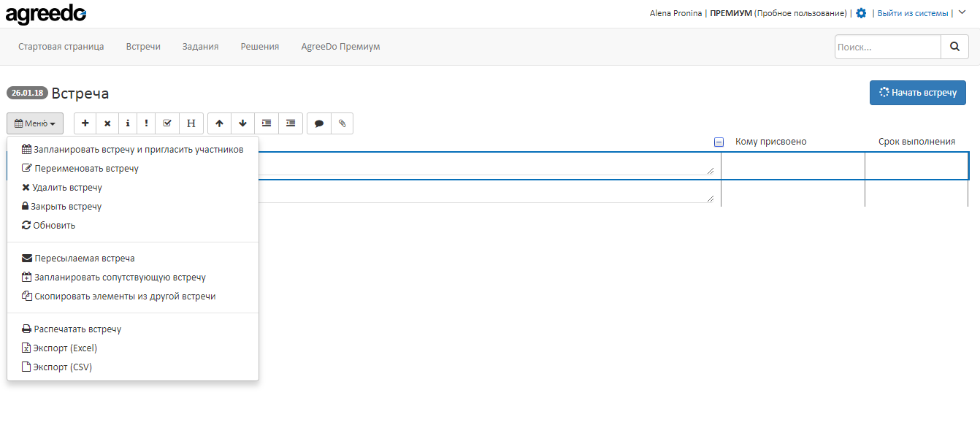The width and height of the screenshot is (980, 436).
Task: Move item down with arrow icon
Action: coord(242,123)
